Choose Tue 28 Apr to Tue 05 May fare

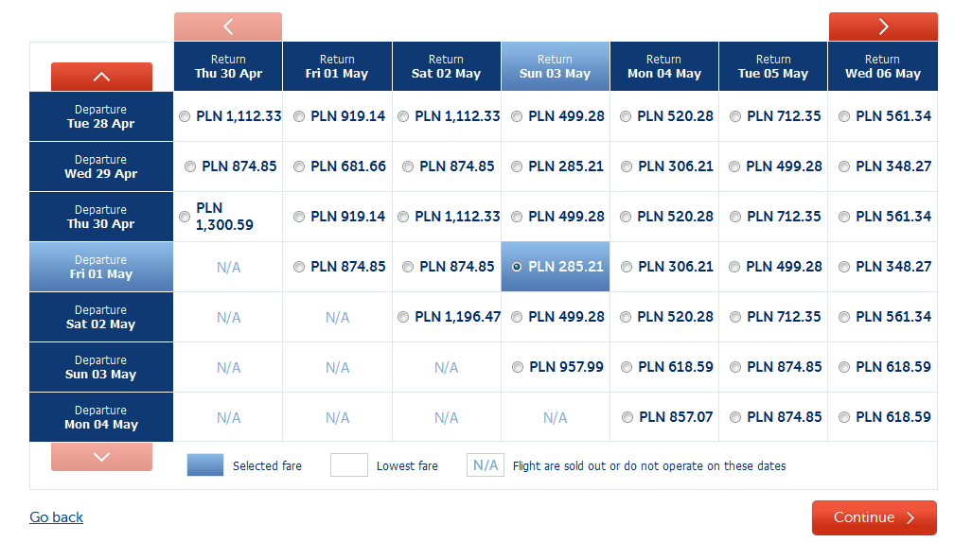coord(735,116)
